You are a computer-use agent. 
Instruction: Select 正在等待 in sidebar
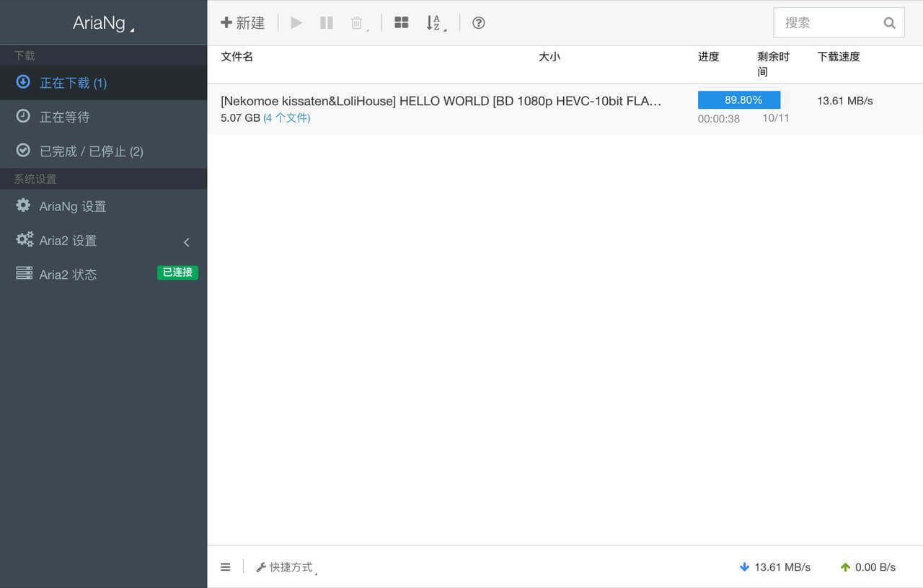point(103,117)
